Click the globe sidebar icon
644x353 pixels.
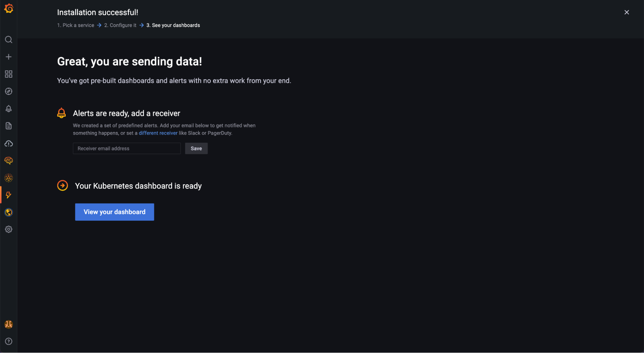(9, 212)
